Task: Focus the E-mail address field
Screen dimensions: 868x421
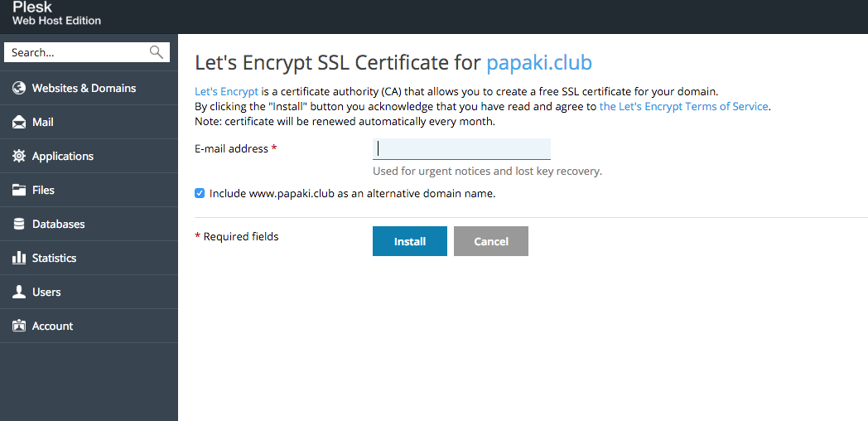Action: point(461,149)
